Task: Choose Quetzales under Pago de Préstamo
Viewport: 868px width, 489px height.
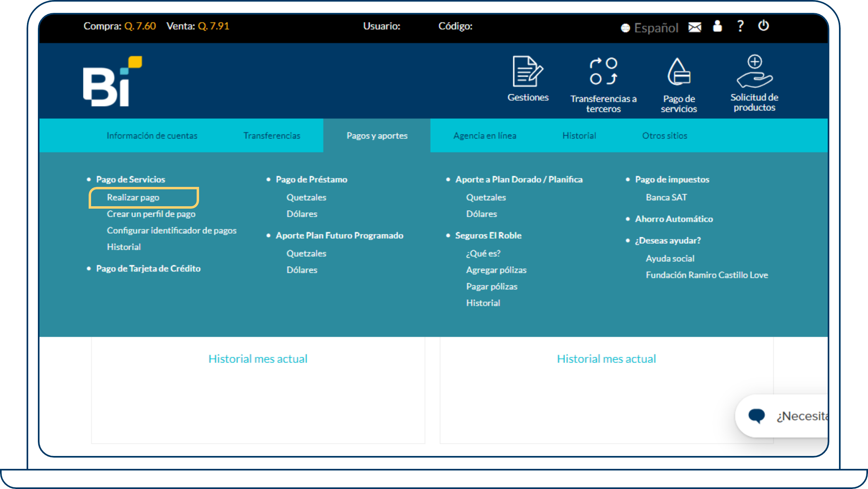Action: tap(306, 197)
